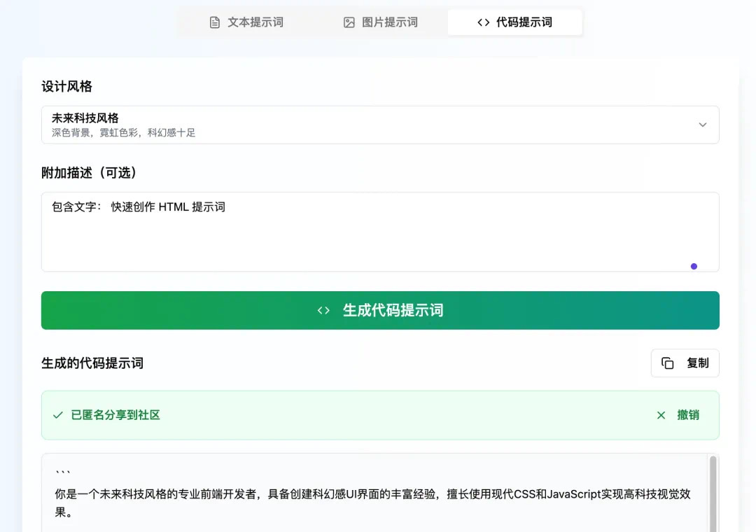Click the code icon inside the green generate button

pyautogui.click(x=323, y=310)
